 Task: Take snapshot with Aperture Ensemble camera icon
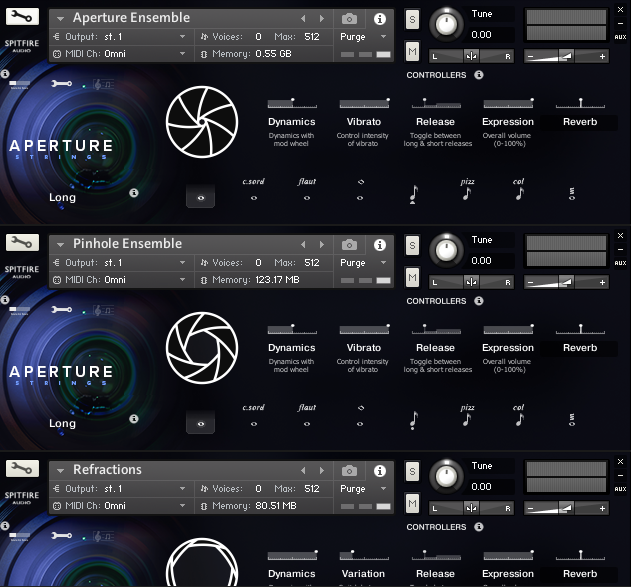click(x=349, y=19)
